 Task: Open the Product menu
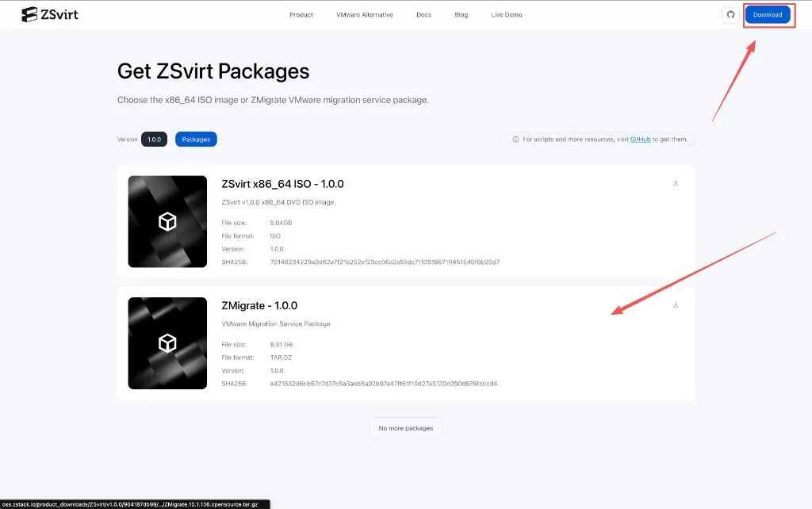tap(301, 14)
